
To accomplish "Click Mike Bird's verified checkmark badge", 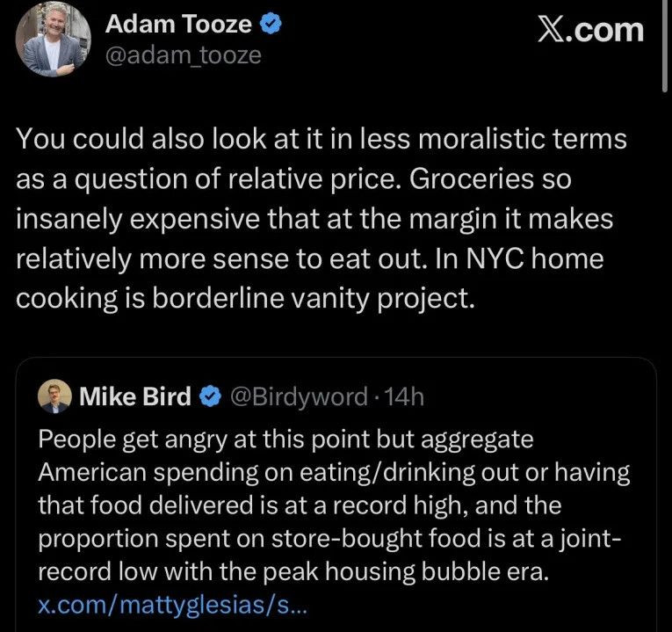I will (x=210, y=397).
